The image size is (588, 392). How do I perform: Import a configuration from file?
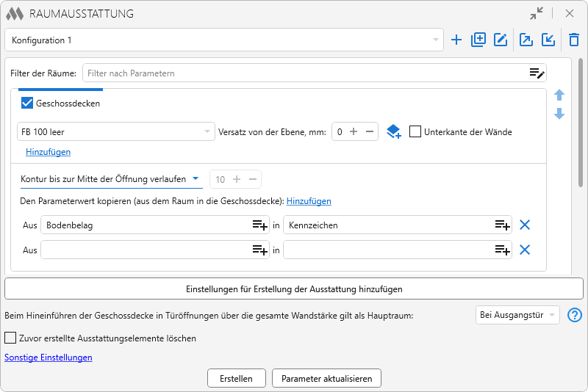[x=548, y=40]
